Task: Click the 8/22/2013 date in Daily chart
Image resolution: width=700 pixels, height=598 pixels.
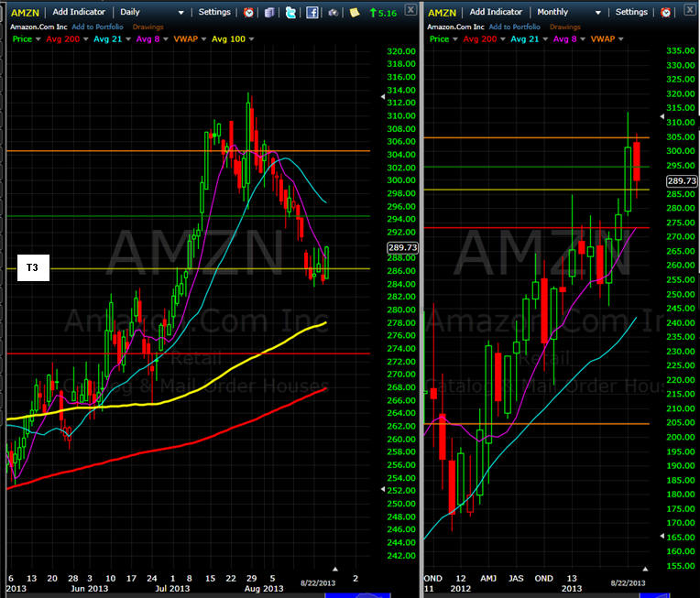Action: [x=318, y=582]
